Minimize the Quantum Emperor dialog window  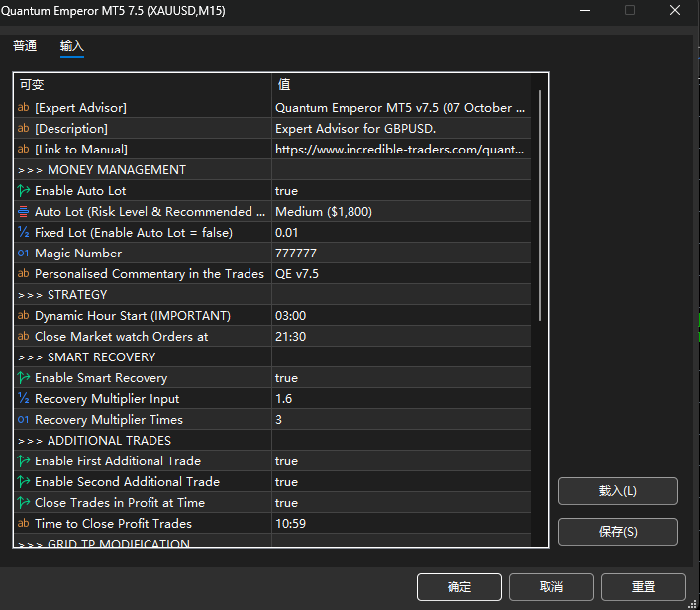click(x=585, y=10)
